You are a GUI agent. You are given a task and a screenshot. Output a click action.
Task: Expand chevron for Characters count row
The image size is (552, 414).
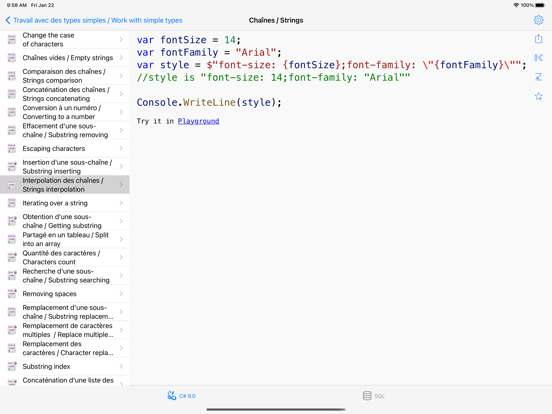tap(121, 257)
